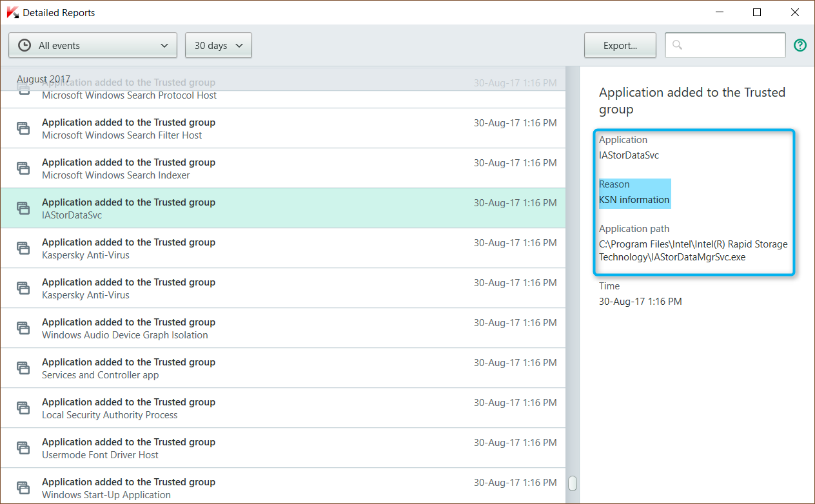
Task: Click the IAStorDataMgrSvc.exe application path text
Action: pyautogui.click(x=693, y=250)
